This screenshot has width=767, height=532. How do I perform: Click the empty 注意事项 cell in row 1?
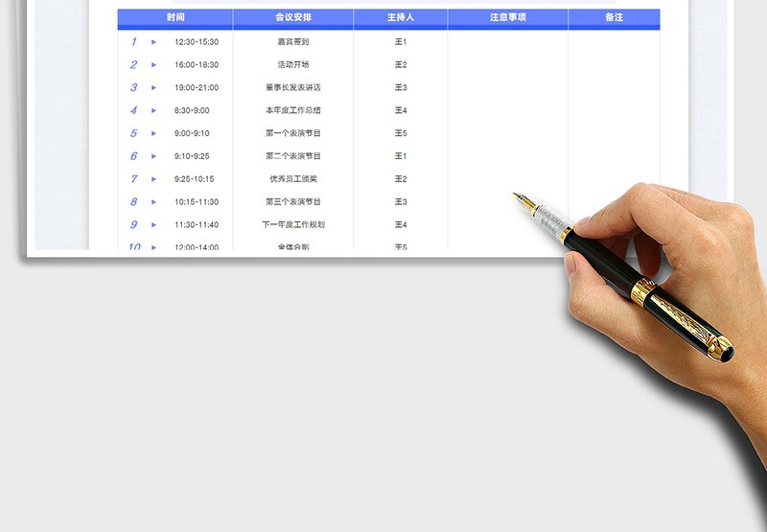[507, 42]
